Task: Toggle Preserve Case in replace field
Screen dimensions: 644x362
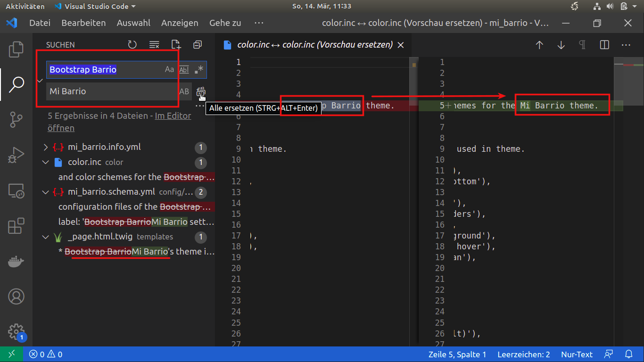Action: [184, 91]
